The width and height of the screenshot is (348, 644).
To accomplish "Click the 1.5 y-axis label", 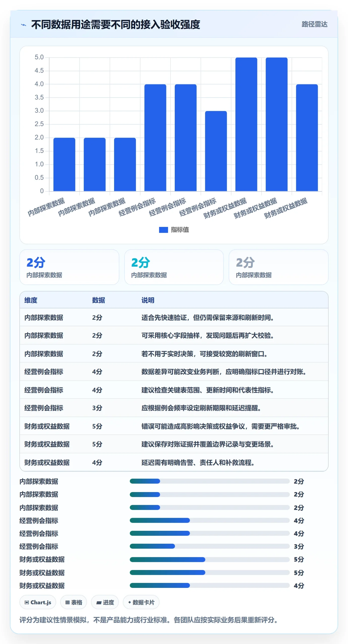I will (39, 151).
